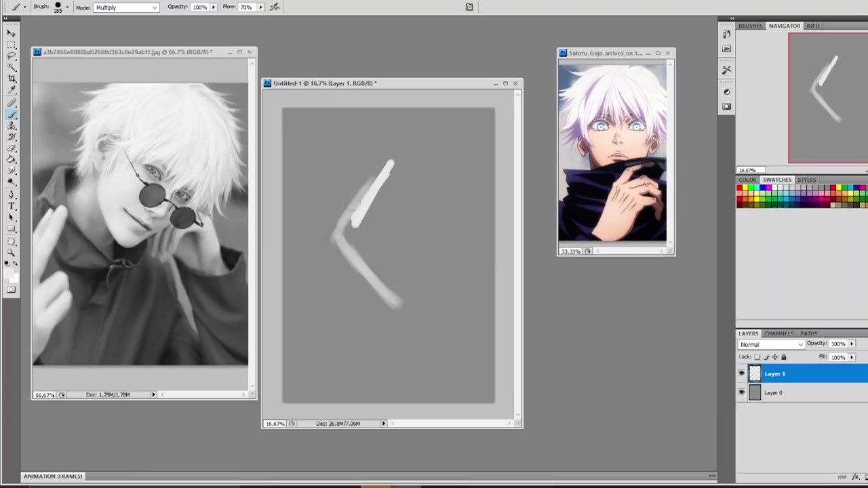The height and width of the screenshot is (488, 868).
Task: Hide Layer 1 with eye icon
Action: [x=741, y=373]
